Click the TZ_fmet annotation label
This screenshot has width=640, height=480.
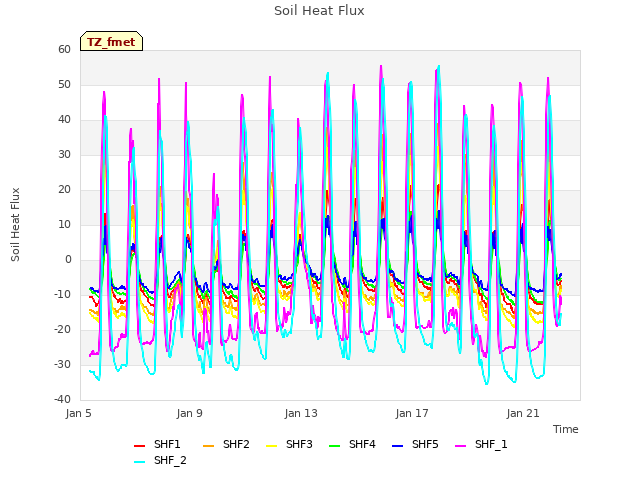(111, 42)
